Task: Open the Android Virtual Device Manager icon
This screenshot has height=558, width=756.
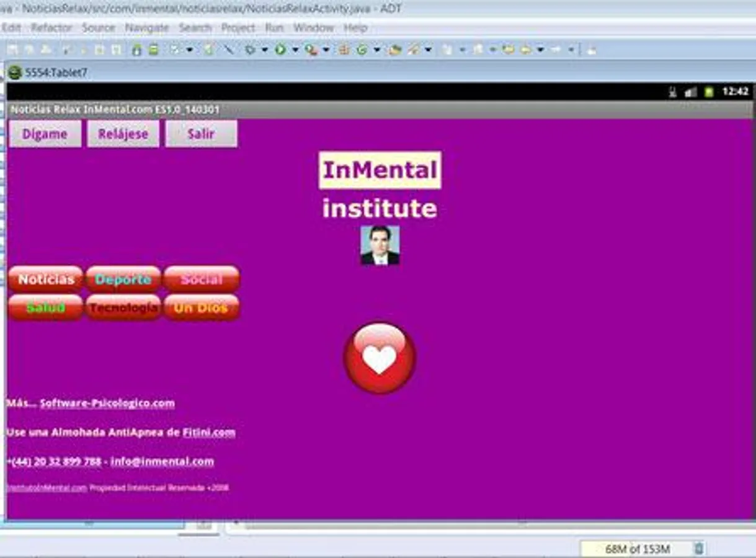Action: (x=153, y=50)
